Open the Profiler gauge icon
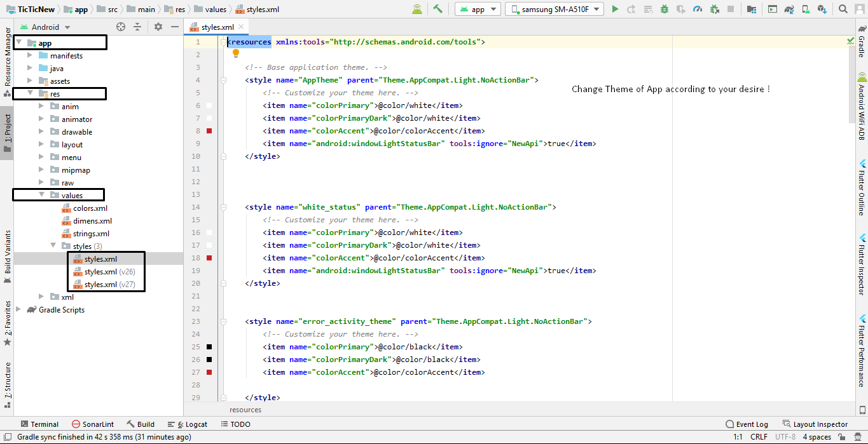868x444 pixels. pos(698,9)
